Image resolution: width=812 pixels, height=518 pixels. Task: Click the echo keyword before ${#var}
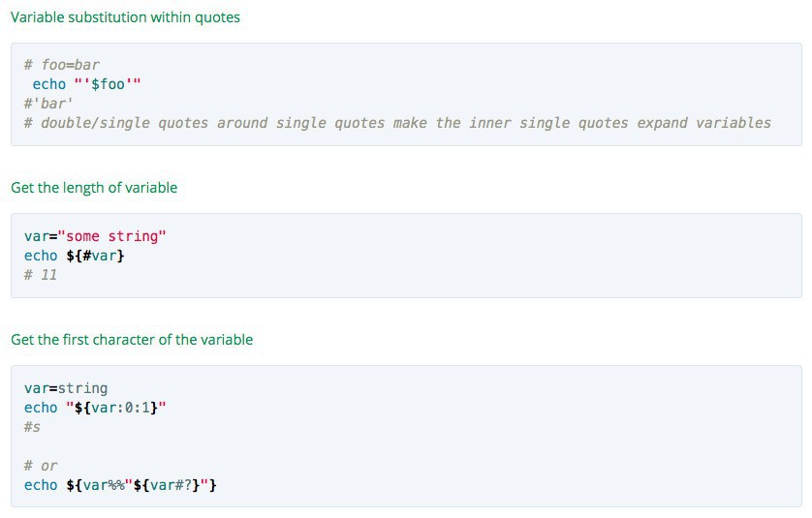(41, 256)
